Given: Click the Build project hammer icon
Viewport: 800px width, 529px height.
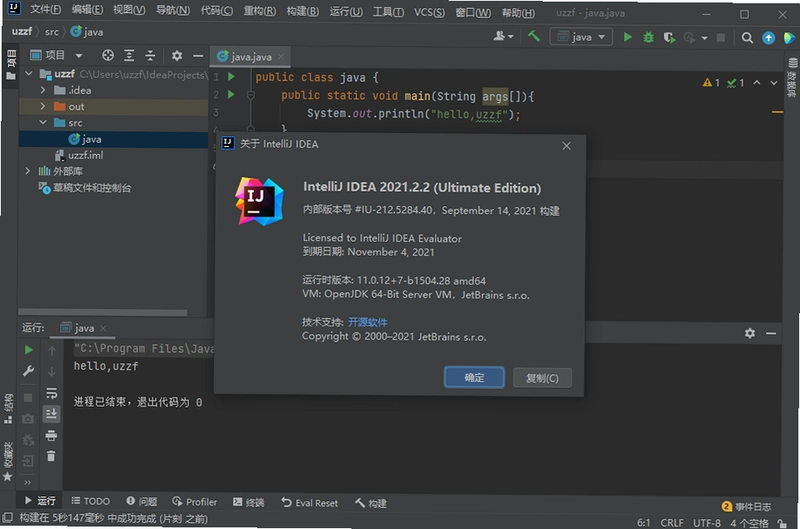Looking at the screenshot, I should coord(534,36).
